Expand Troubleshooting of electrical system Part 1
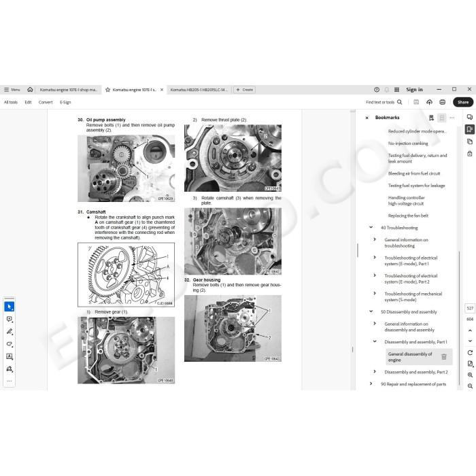 [375, 258]
